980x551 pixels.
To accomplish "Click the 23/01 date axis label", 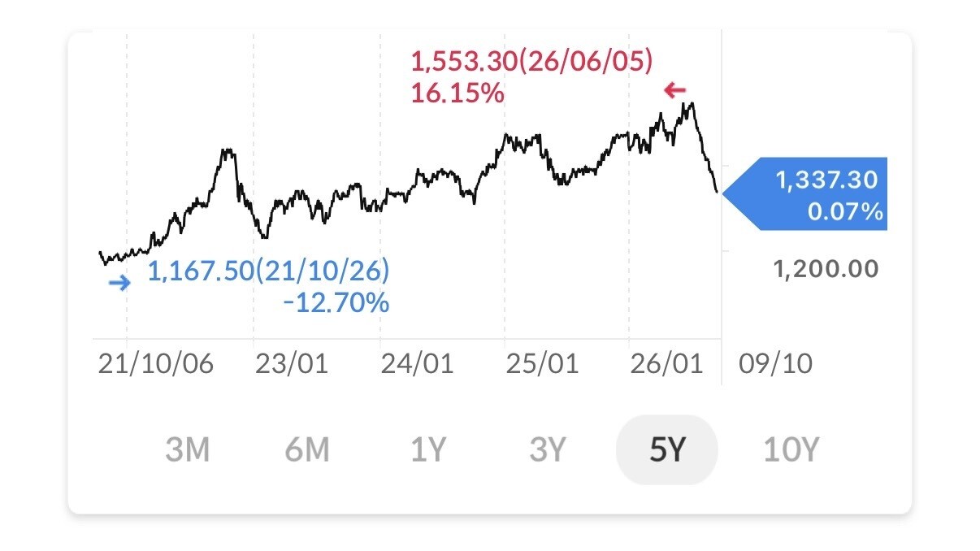I will 291,363.
